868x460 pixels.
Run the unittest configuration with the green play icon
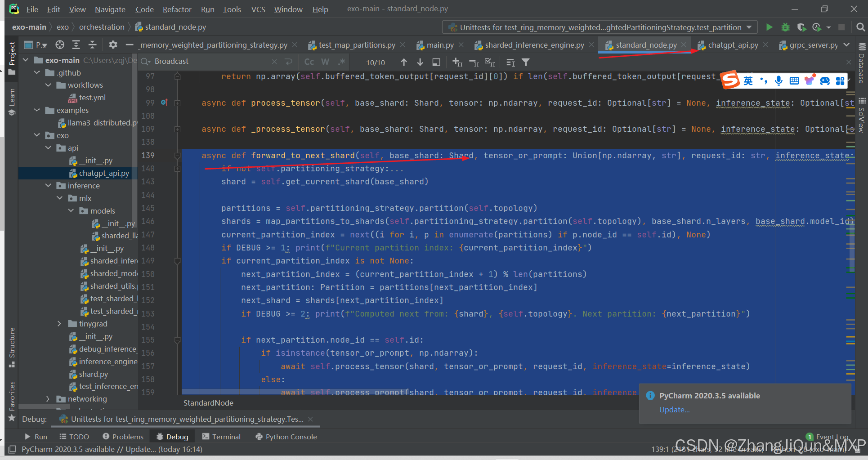769,27
